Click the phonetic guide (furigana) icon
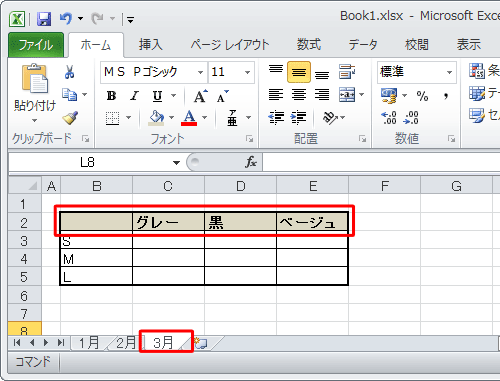Image resolution: width=500 pixels, height=381 pixels. (232, 118)
